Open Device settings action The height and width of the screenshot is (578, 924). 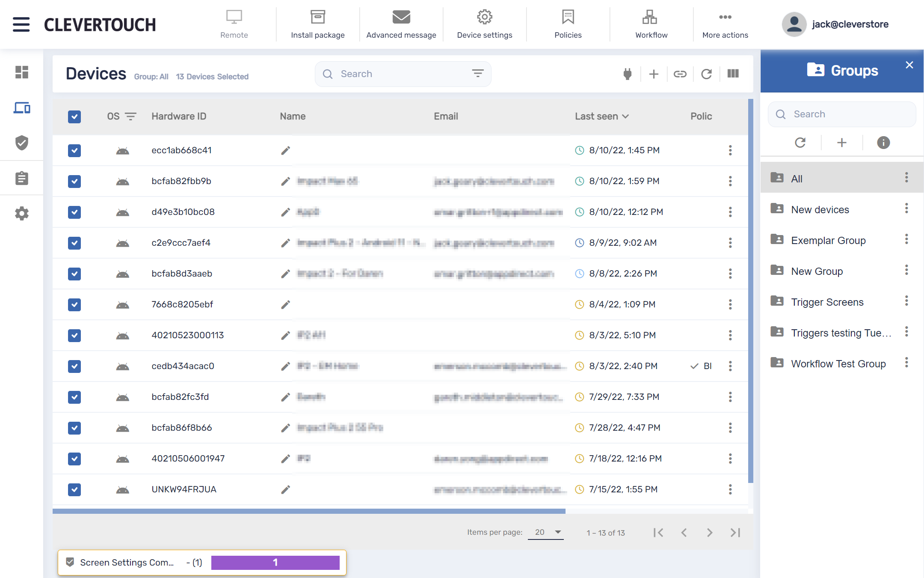click(484, 24)
